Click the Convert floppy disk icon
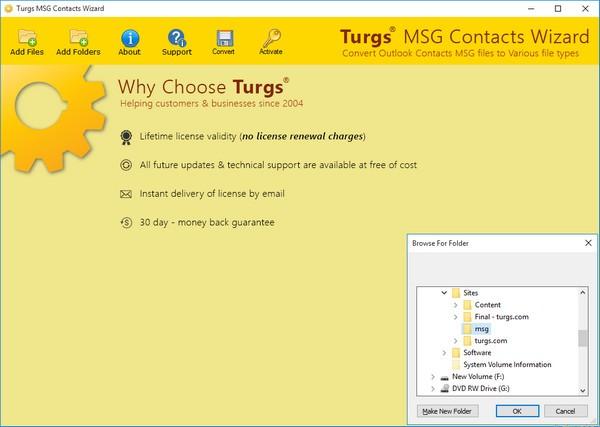600x427 pixels. (224, 38)
